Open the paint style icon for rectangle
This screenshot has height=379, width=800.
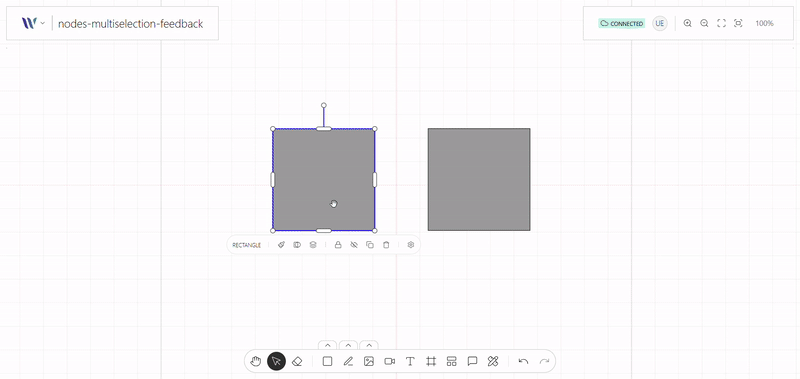281,245
